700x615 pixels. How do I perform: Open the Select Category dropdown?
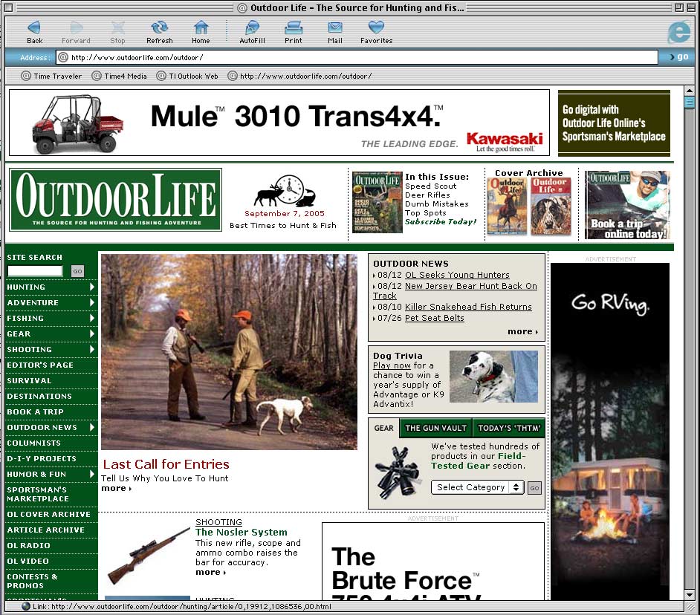(477, 487)
